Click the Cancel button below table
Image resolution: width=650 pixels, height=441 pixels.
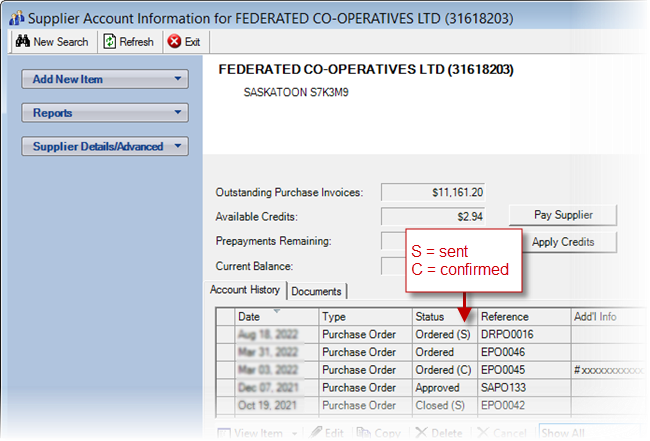pyautogui.click(x=502, y=433)
